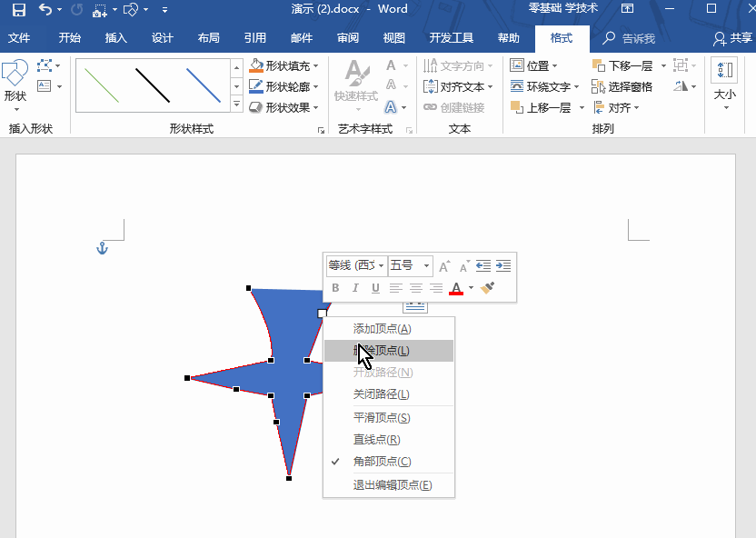Click Increase Indent in mini toolbar
Image resolution: width=756 pixels, height=538 pixels.
pyautogui.click(x=503, y=265)
